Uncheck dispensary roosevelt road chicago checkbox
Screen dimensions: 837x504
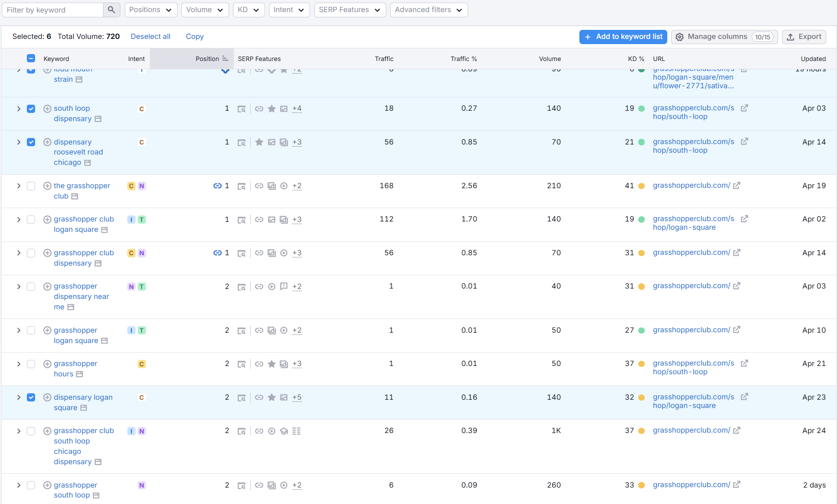point(31,142)
